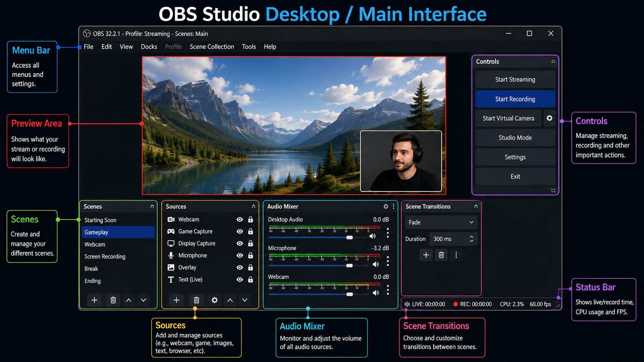The image size is (644, 362).
Task: Toggle Display Capture visibility eye
Action: tap(240, 243)
